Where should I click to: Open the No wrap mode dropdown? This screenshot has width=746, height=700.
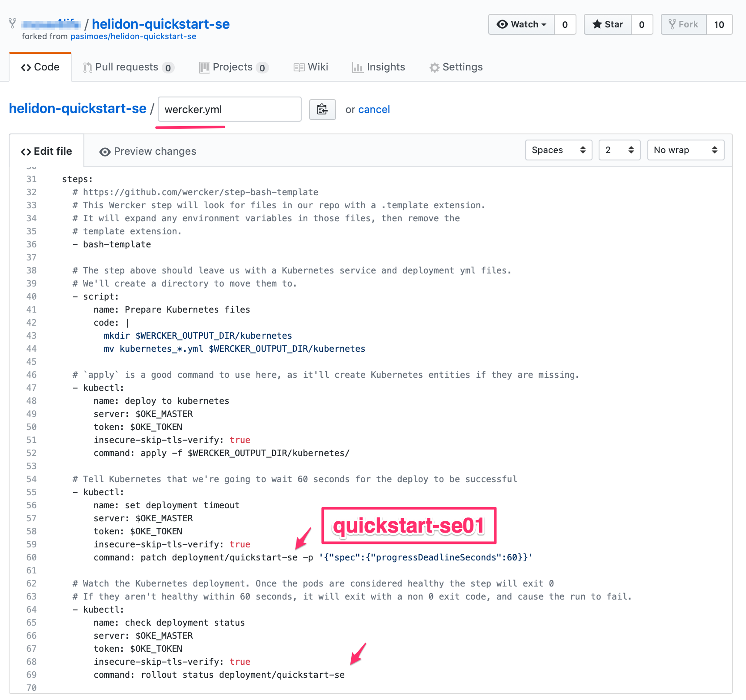tap(686, 150)
